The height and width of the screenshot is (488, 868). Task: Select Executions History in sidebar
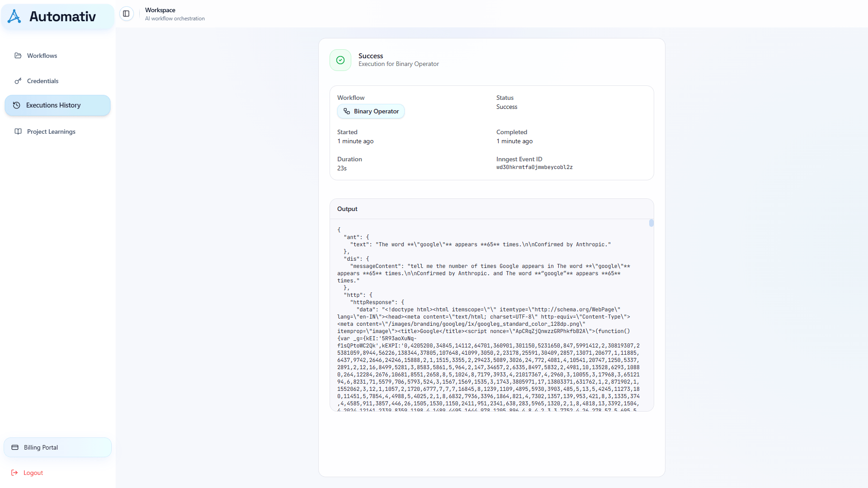(x=57, y=105)
